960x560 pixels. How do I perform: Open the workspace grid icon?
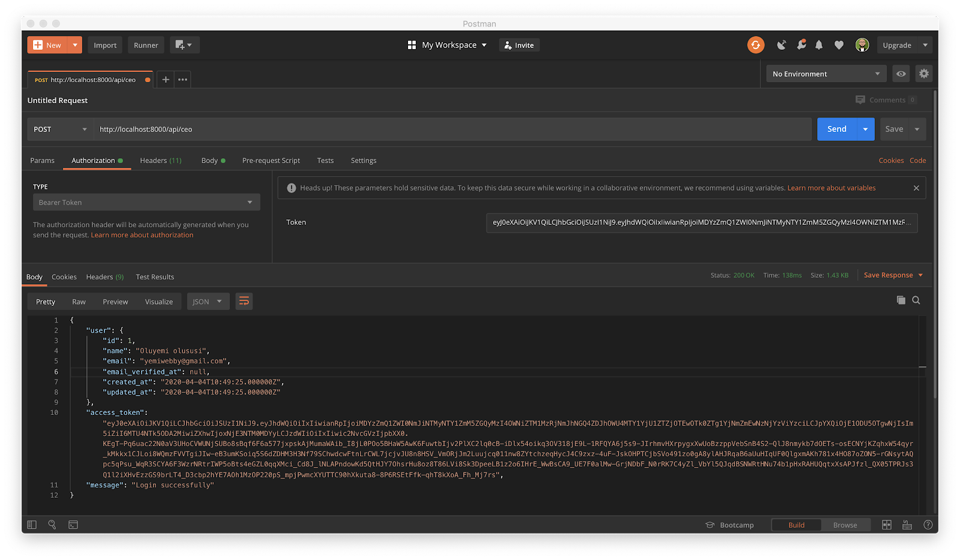[412, 45]
